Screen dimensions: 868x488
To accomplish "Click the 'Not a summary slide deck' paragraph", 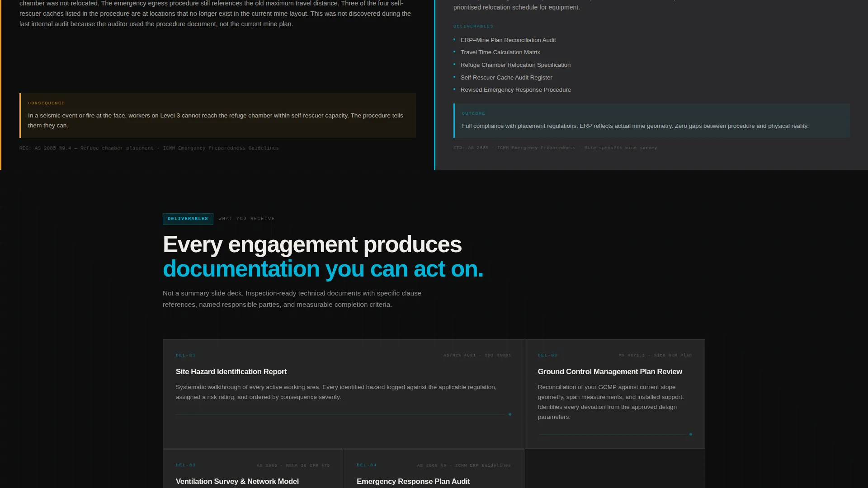I will [x=292, y=299].
